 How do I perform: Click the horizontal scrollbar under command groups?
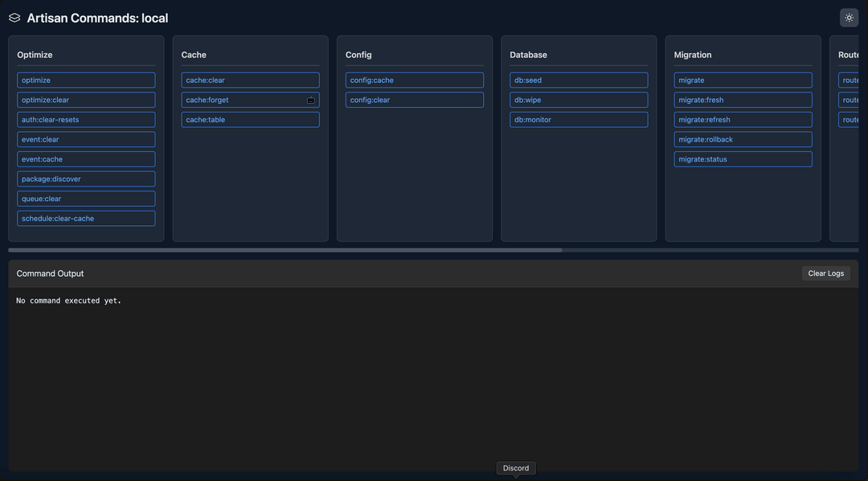tap(285, 250)
